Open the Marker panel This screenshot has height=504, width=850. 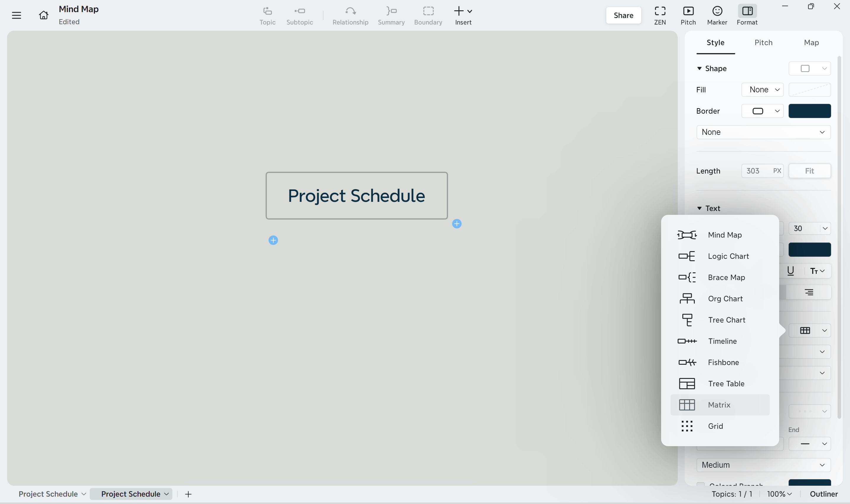pyautogui.click(x=717, y=15)
